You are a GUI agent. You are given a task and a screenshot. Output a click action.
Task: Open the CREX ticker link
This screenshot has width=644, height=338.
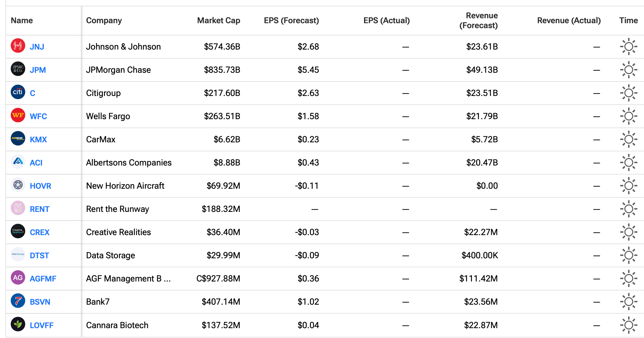(x=39, y=232)
